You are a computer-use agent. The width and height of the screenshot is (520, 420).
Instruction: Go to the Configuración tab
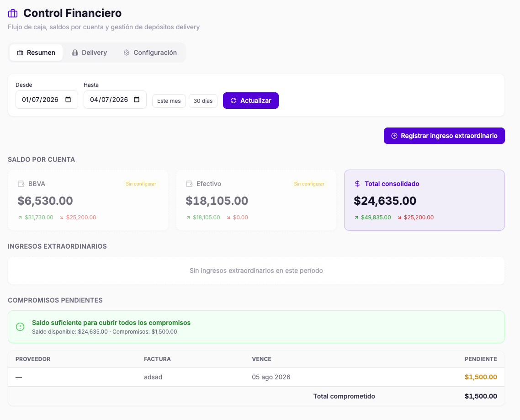click(x=150, y=53)
